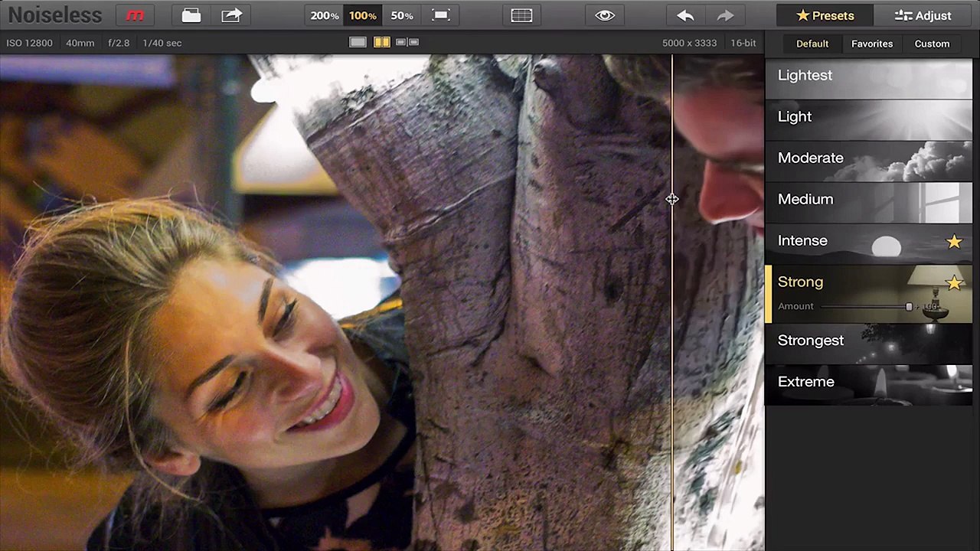
Task: Click the 40mm focal length text
Action: (x=80, y=43)
